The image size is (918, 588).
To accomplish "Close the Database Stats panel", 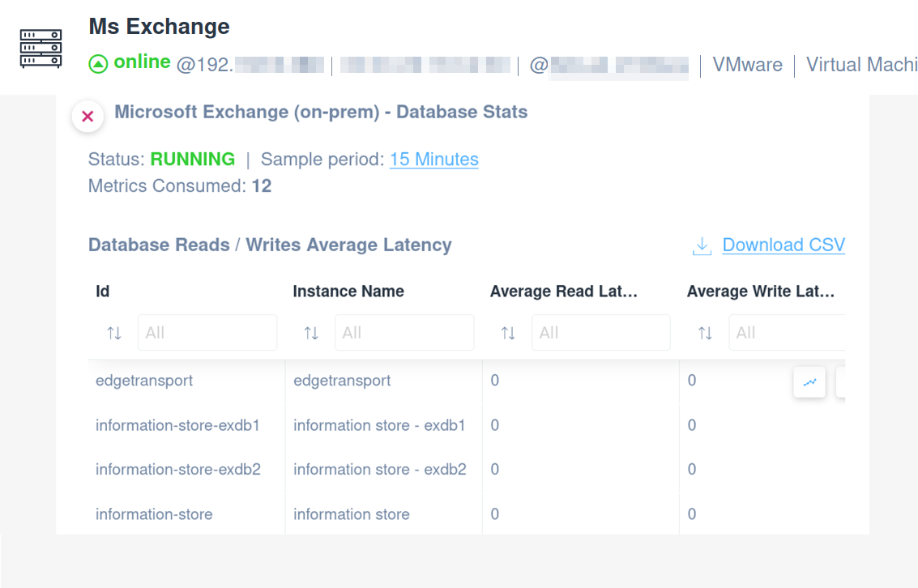I will point(88,117).
